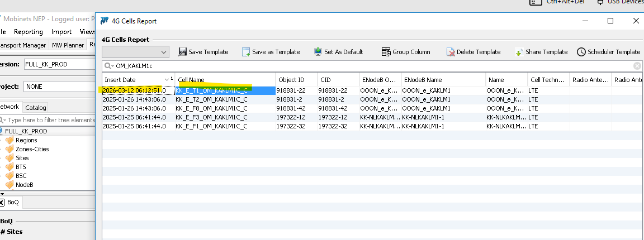Switch to the MW Planner tab

pyautogui.click(x=68, y=45)
